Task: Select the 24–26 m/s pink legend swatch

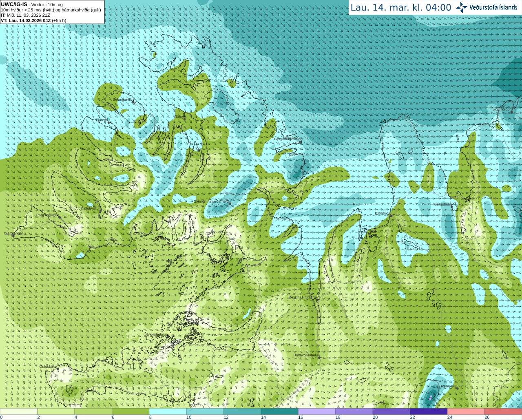Action: click(466, 411)
